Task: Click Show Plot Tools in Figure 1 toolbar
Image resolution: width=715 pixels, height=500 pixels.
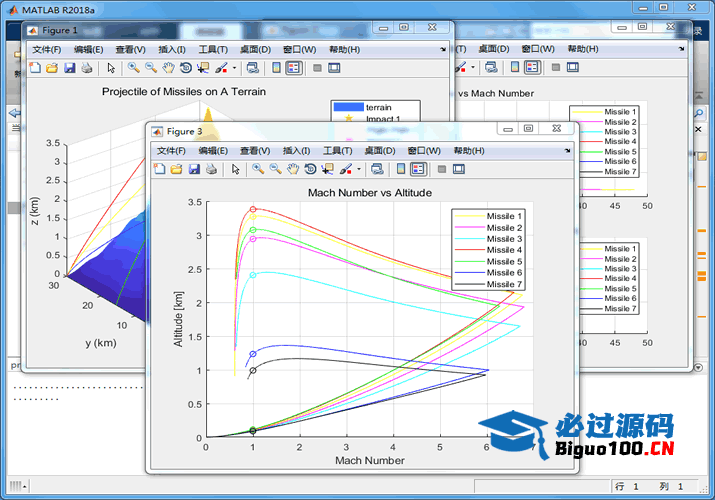Action: pyautogui.click(x=334, y=68)
